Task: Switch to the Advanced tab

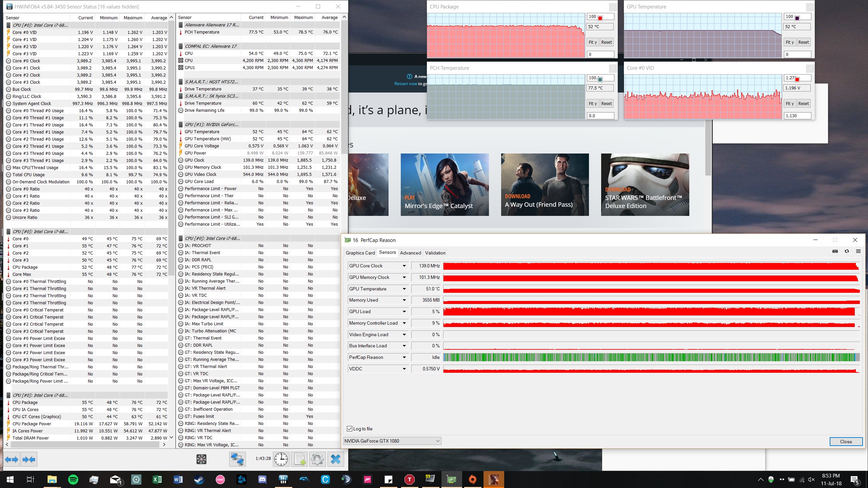Action: point(410,253)
